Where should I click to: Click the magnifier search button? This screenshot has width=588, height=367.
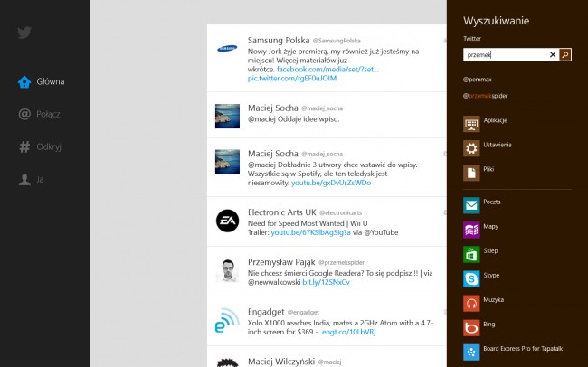[565, 55]
